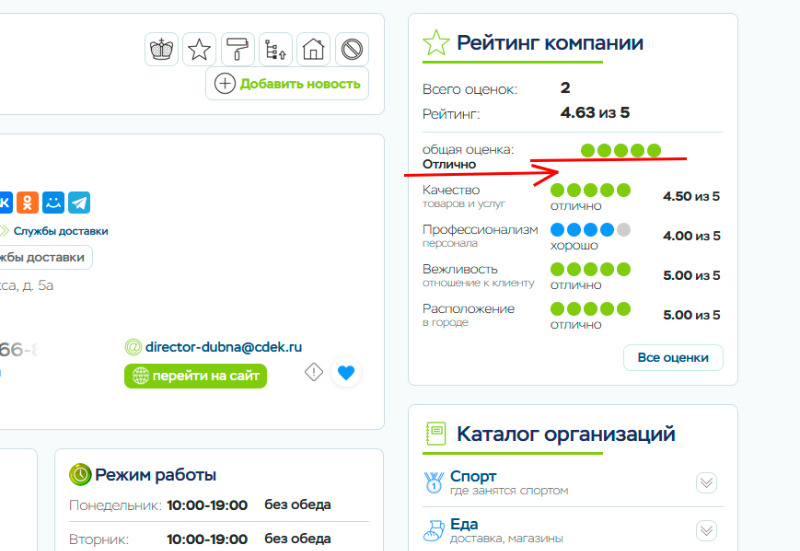The width and height of the screenshot is (800, 551).
Task: Click the director-dubna@cdek.ru email link
Action: (x=223, y=347)
